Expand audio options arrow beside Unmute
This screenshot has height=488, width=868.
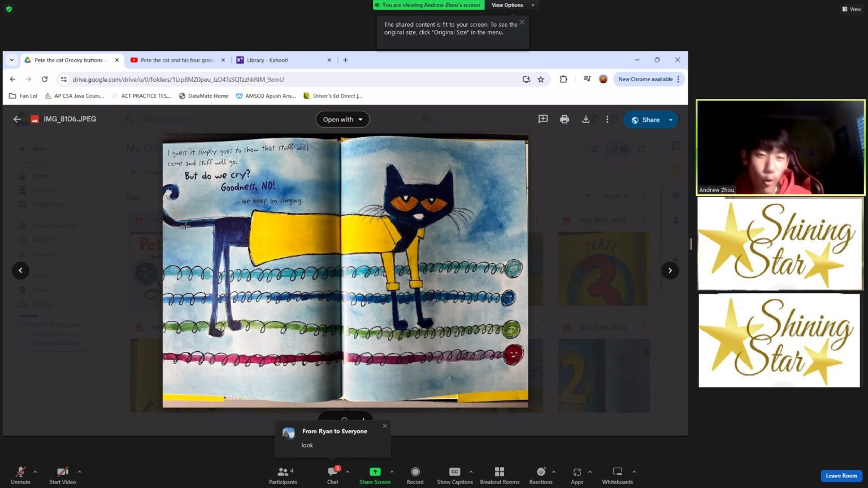point(35,472)
